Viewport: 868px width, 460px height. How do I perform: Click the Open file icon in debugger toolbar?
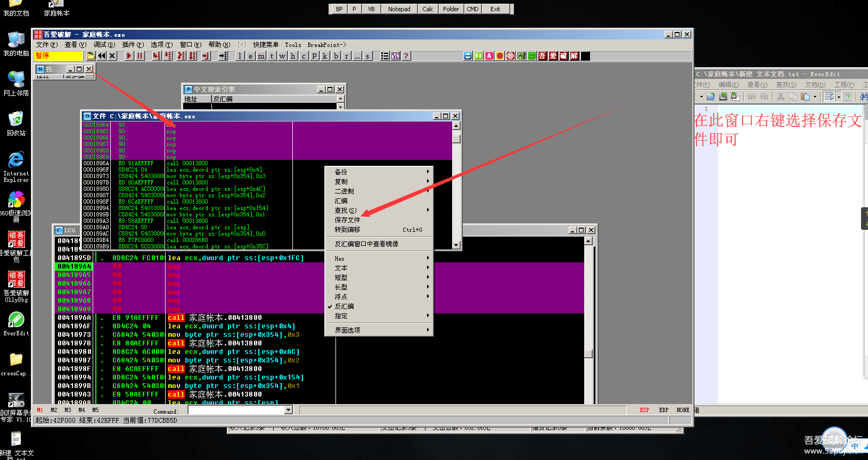(x=91, y=56)
